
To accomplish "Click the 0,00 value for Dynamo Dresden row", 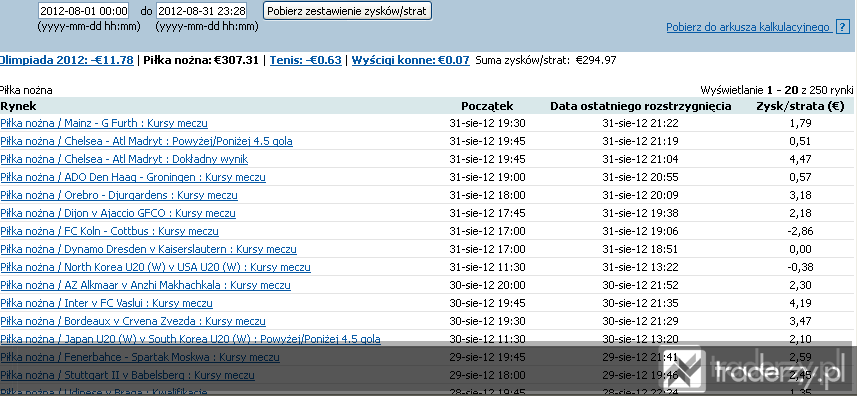I will click(801, 250).
